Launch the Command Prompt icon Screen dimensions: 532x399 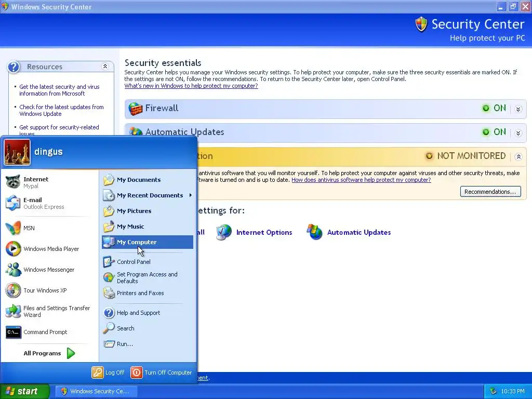coord(13,332)
